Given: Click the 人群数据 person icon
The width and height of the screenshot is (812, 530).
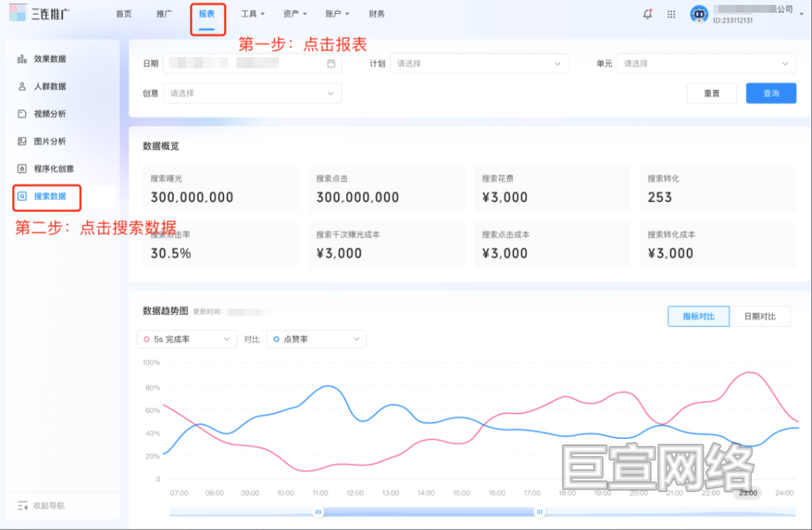Looking at the screenshot, I should point(22,86).
